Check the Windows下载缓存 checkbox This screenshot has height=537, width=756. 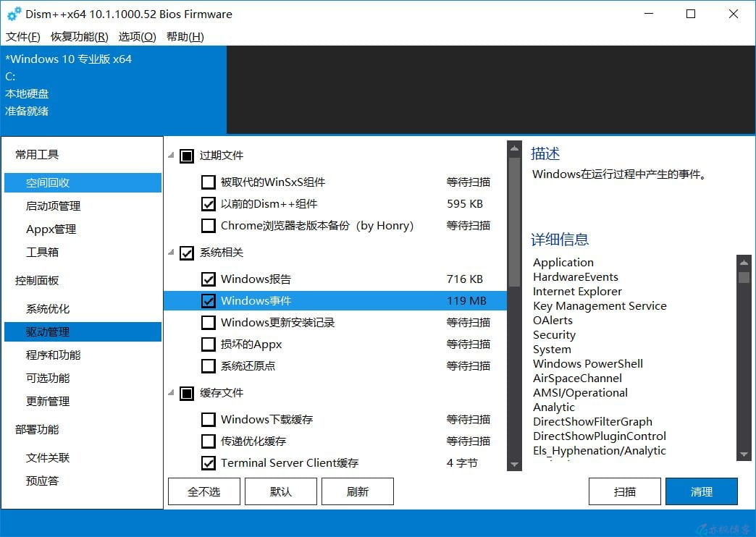tap(209, 419)
